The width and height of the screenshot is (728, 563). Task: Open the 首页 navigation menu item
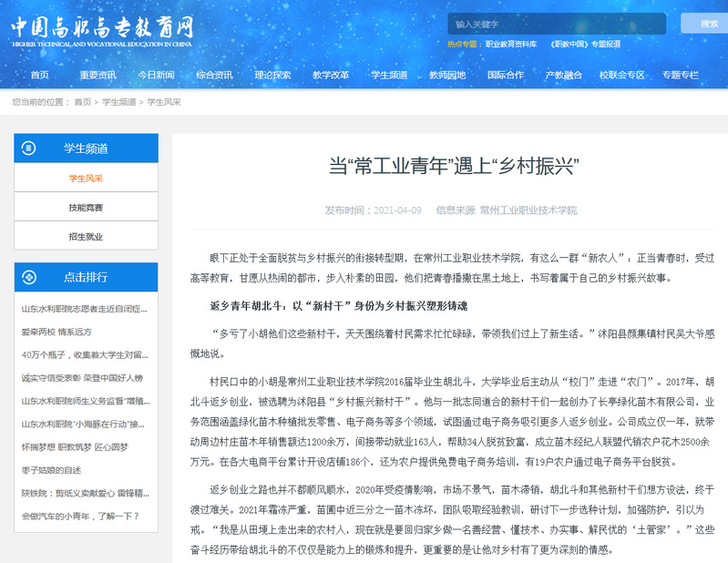tap(39, 75)
